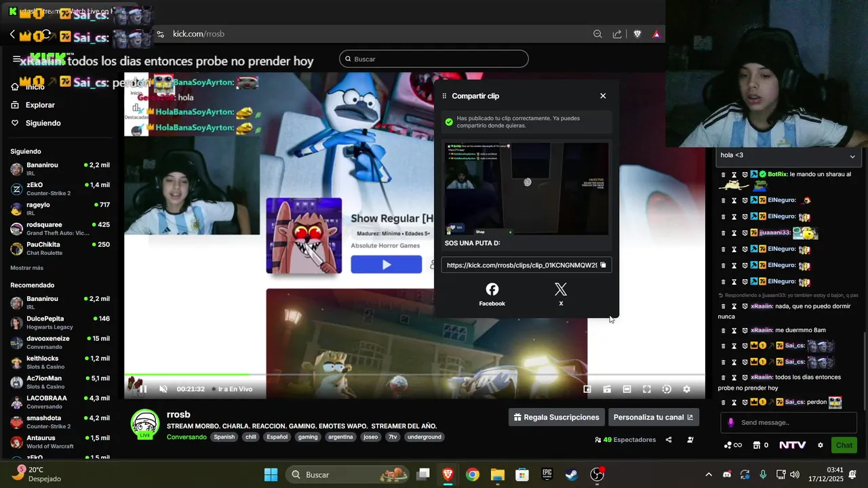Open Antaurus recommended channel
Image resolution: width=868 pixels, height=488 pixels.
60,442
